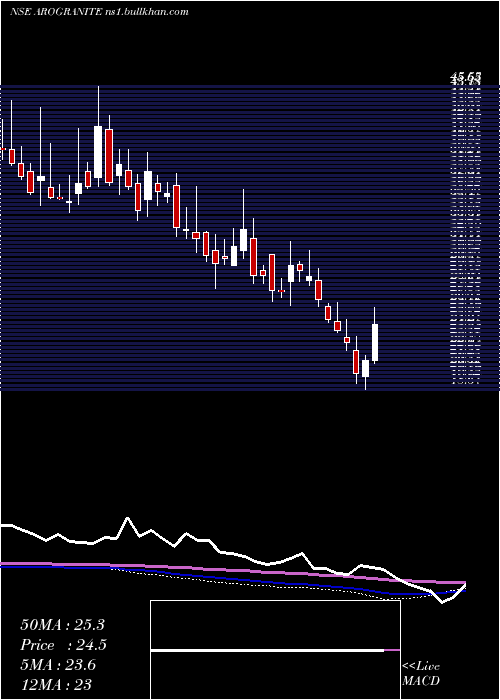Image resolution: width=500 pixels, height=700 pixels.
Task: Click the 12MA : 23 label
Action: tap(56, 685)
